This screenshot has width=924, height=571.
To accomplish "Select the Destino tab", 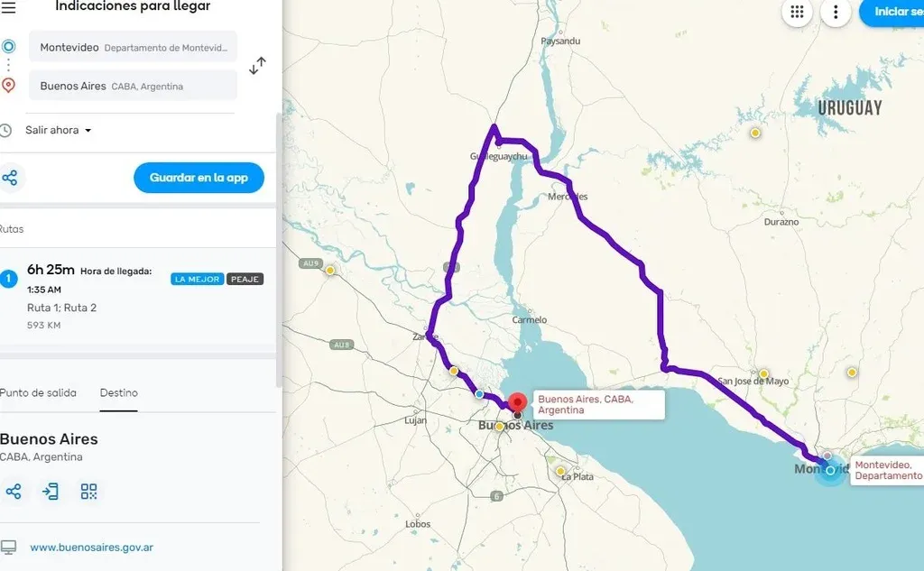I will 119,393.
